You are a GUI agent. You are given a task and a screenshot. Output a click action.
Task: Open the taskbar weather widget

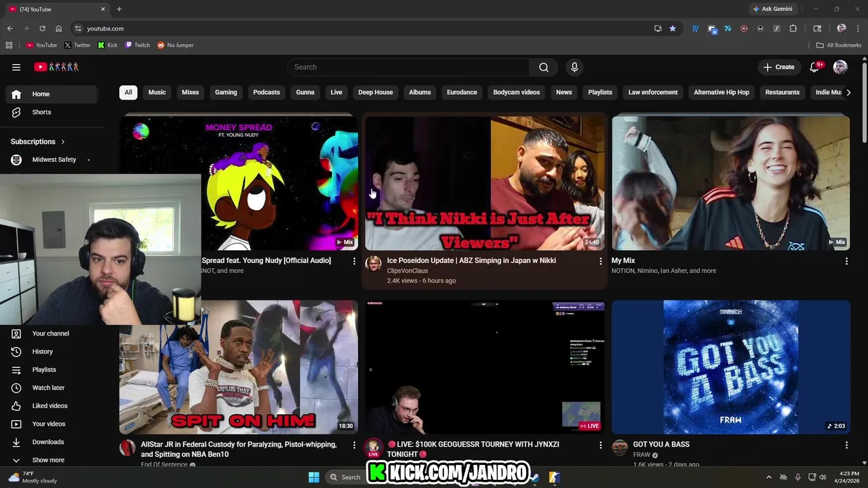33,477
